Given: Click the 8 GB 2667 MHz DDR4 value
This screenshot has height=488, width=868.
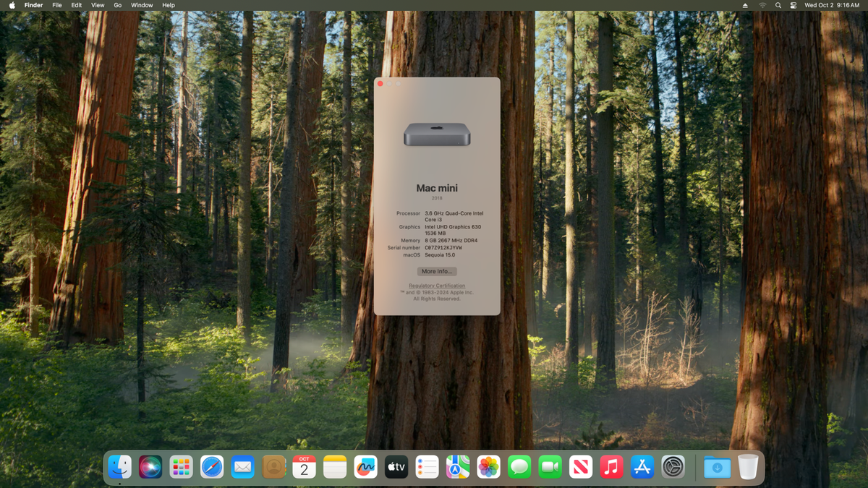Looking at the screenshot, I should pos(451,241).
